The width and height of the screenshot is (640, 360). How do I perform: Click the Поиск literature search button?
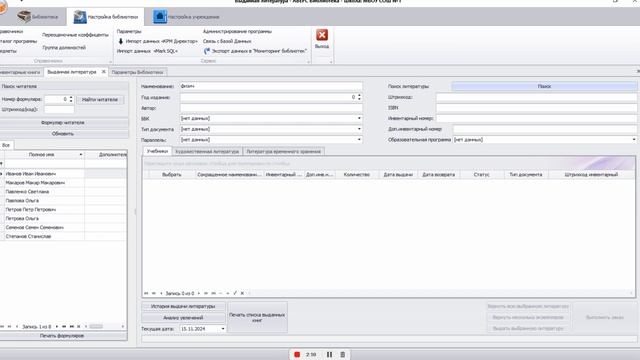pyautogui.click(x=544, y=86)
